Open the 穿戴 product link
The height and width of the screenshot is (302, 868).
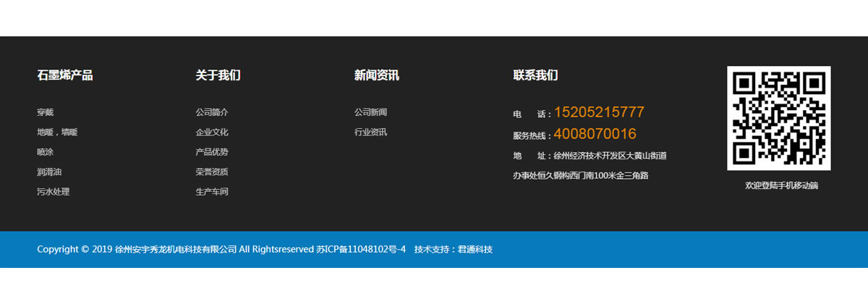pos(46,112)
